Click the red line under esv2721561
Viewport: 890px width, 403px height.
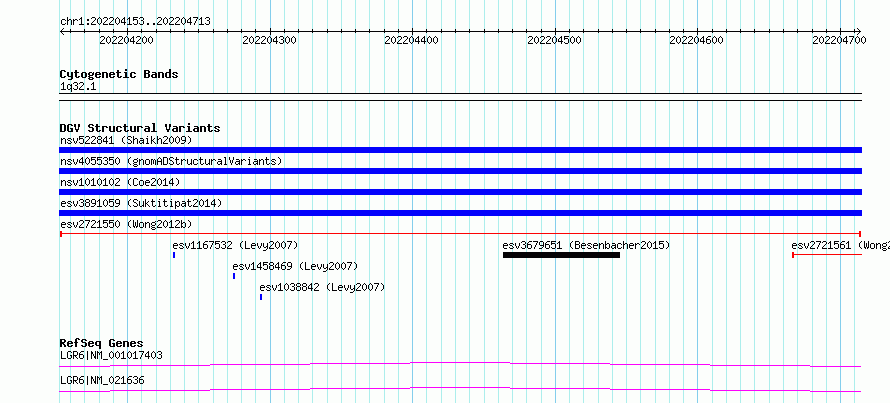pyautogui.click(x=827, y=255)
